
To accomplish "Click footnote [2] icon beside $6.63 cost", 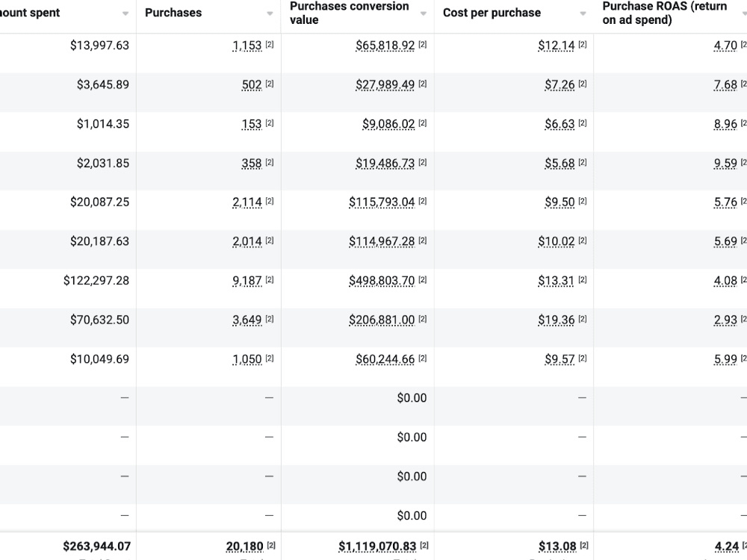I will point(583,123).
